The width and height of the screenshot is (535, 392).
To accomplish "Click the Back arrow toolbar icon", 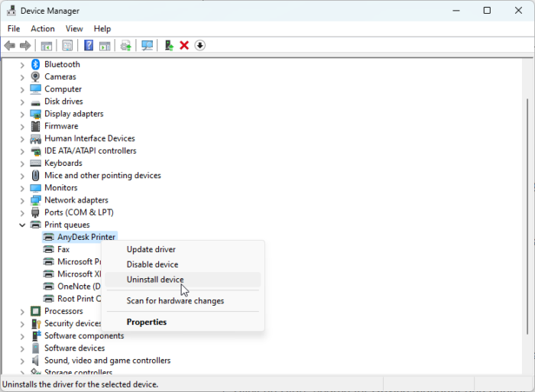I will 10,45.
